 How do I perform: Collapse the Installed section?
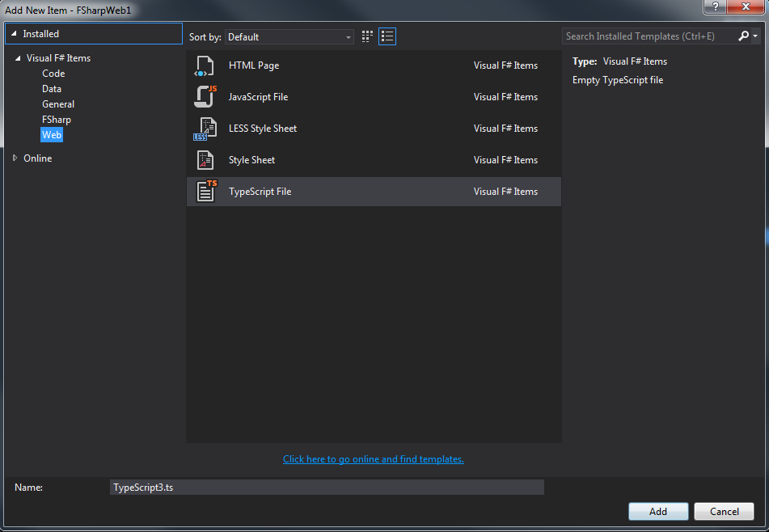coord(15,33)
